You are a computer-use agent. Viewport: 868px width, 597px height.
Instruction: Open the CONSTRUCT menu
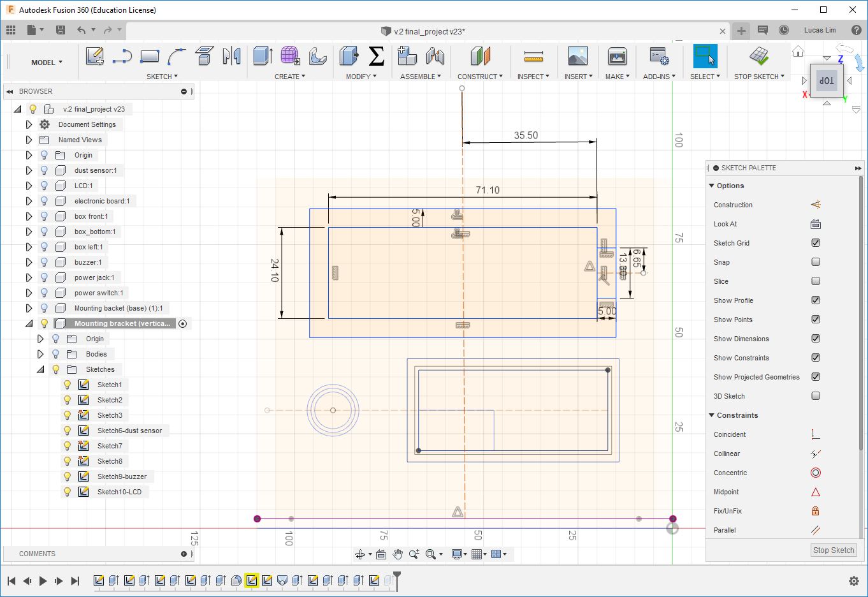tap(480, 77)
